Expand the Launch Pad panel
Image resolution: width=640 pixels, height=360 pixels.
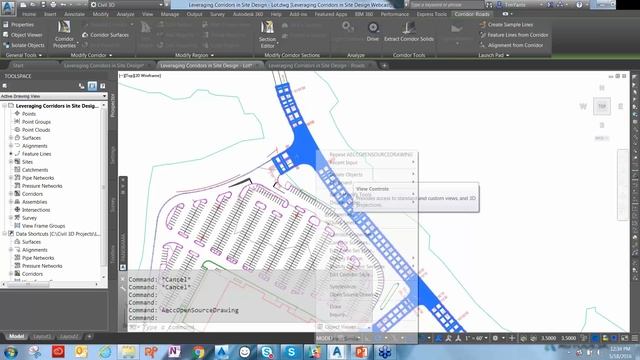[493, 55]
